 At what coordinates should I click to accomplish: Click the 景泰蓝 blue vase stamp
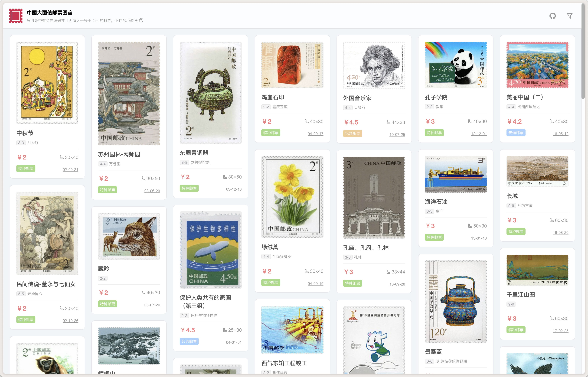coord(456,301)
